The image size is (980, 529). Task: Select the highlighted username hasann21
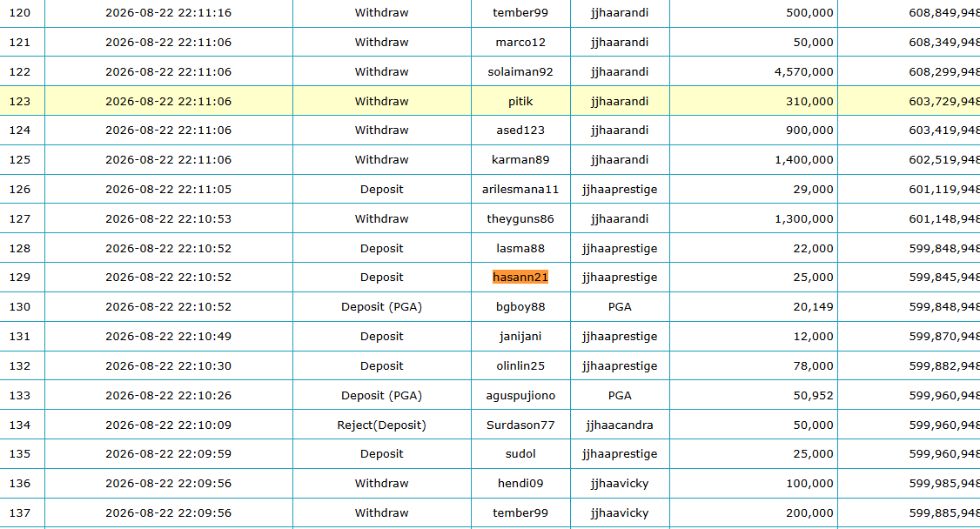click(520, 278)
